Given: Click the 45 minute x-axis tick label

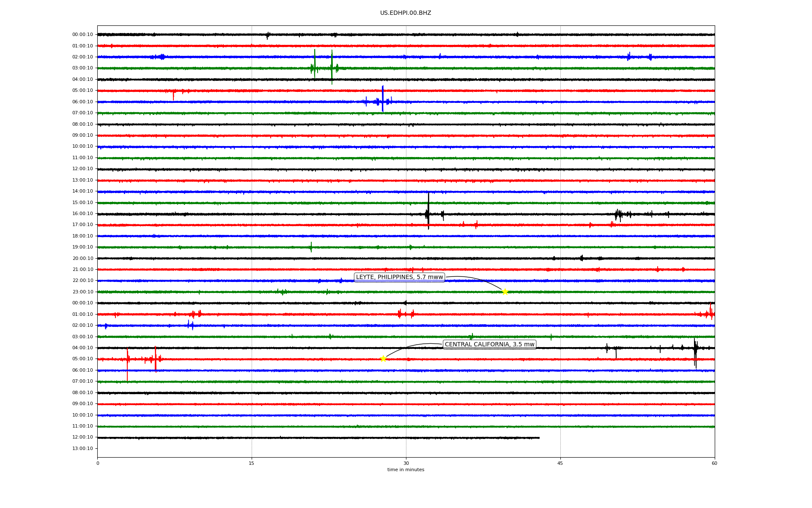Looking at the screenshot, I should [560, 463].
